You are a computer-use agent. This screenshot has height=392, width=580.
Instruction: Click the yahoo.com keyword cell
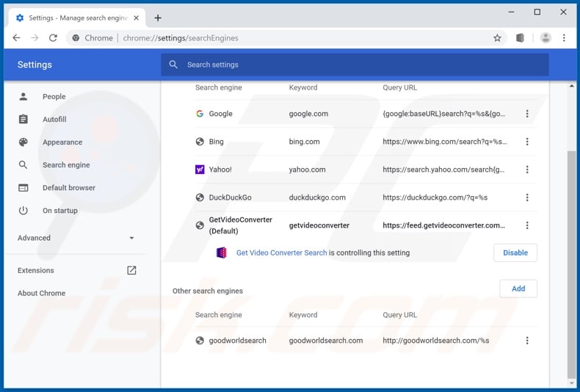[x=308, y=170]
